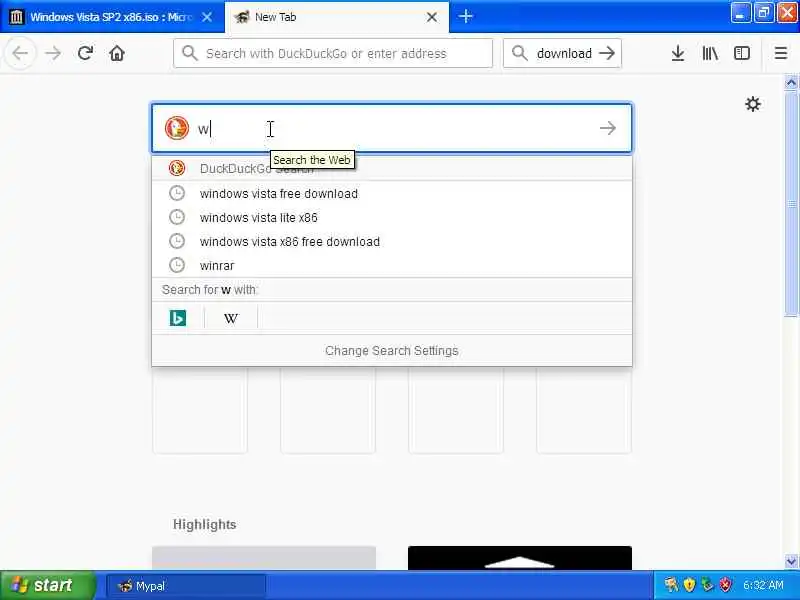This screenshot has width=800, height=600.
Task: Open the home page via house icon
Action: tap(117, 53)
